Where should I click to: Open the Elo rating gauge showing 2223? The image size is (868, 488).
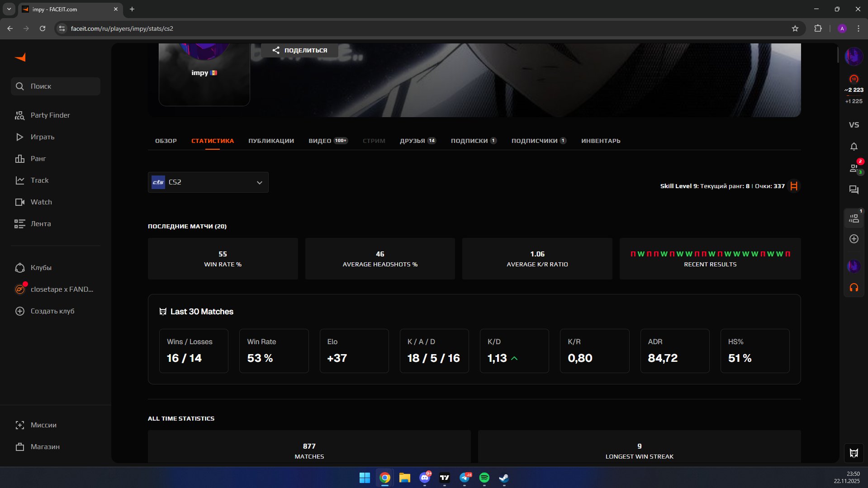[x=854, y=87]
